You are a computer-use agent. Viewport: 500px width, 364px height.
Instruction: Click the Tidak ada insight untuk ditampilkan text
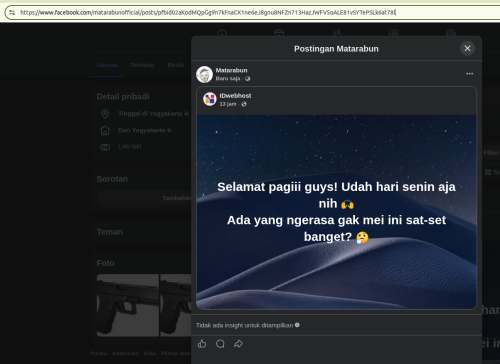[244, 325]
